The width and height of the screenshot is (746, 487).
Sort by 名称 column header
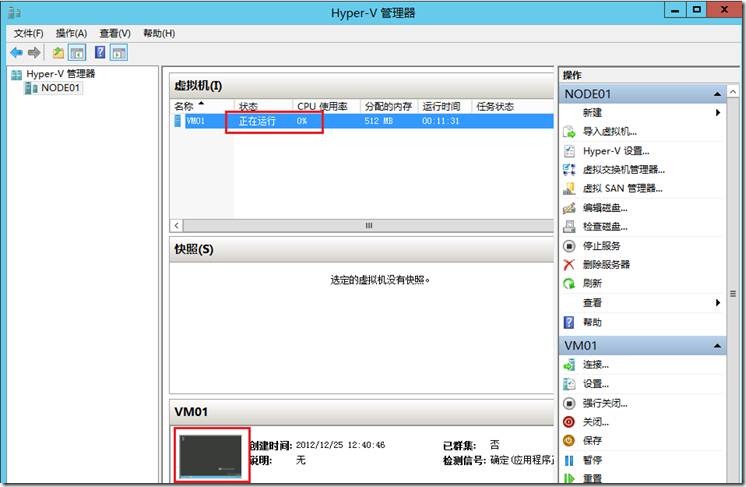coord(202,106)
